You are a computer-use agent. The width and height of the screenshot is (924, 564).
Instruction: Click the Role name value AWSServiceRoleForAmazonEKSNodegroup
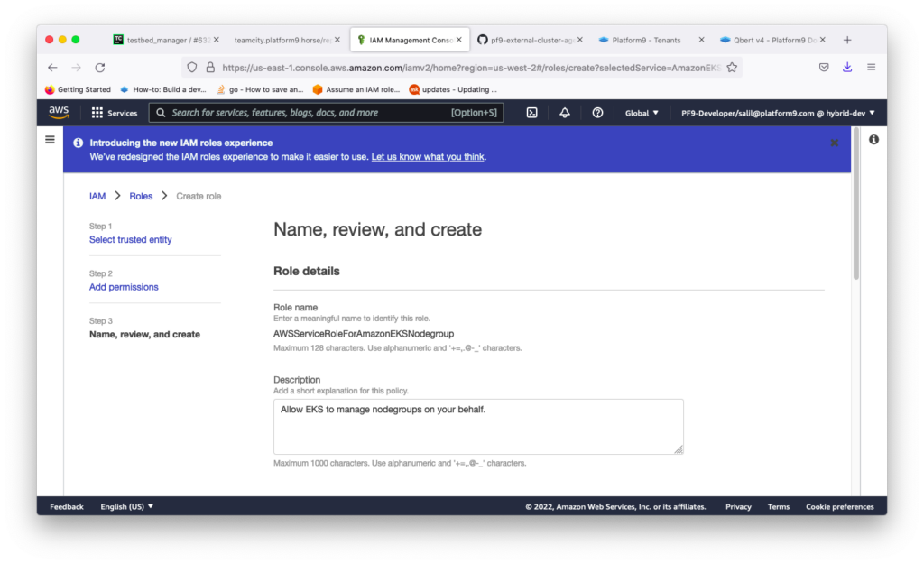tap(364, 334)
